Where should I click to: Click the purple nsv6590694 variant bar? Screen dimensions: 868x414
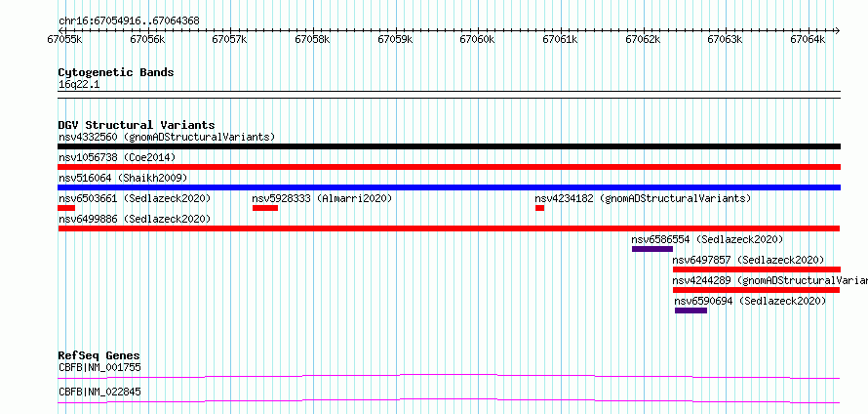tap(690, 310)
